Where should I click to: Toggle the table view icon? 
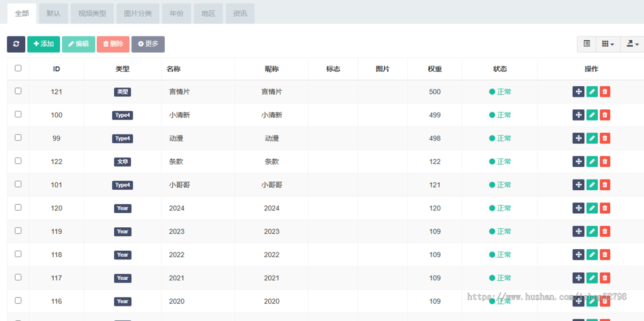click(x=587, y=44)
